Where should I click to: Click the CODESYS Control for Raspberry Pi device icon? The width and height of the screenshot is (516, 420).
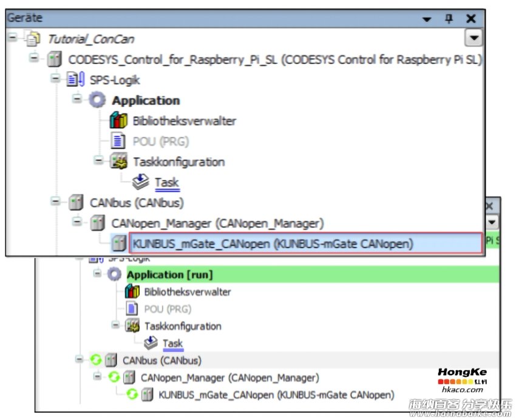[x=54, y=59]
